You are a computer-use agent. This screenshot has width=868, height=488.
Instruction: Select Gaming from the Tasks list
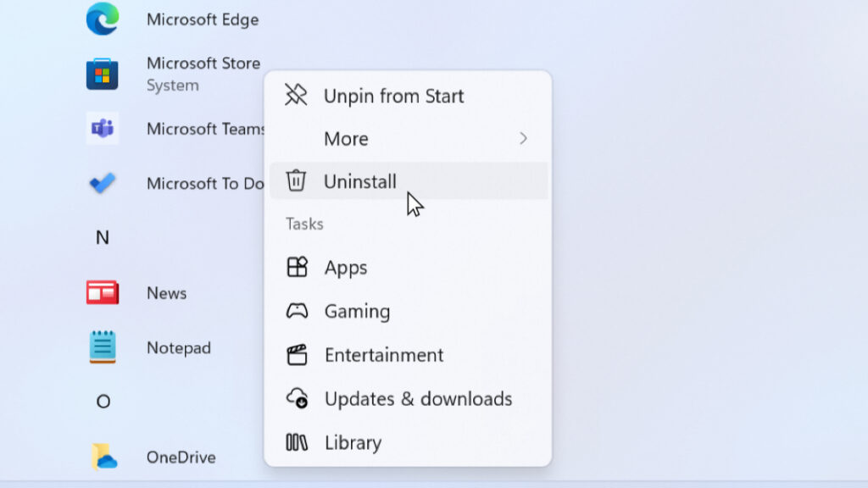(357, 311)
